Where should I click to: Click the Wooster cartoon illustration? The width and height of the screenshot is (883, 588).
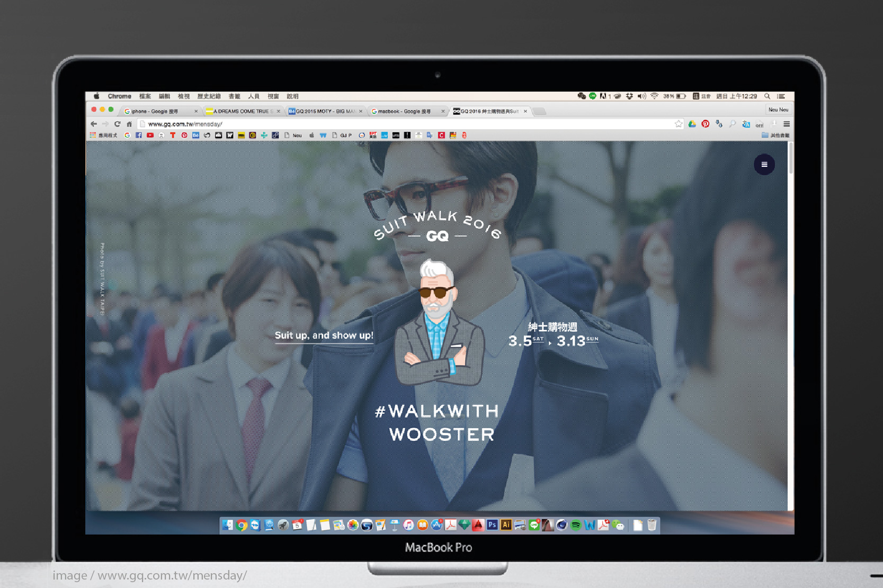pyautogui.click(x=439, y=323)
